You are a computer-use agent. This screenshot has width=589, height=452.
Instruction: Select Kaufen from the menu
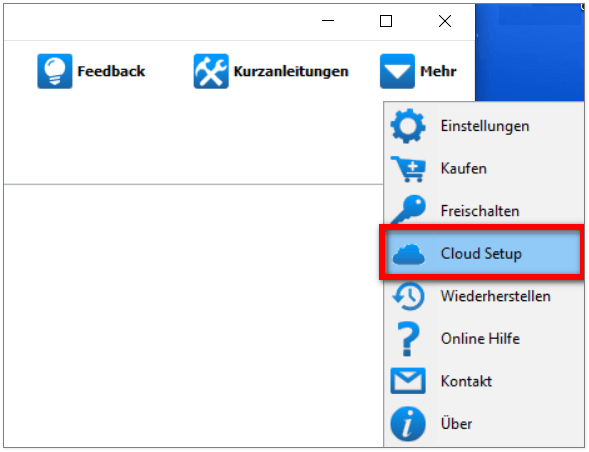click(485, 169)
